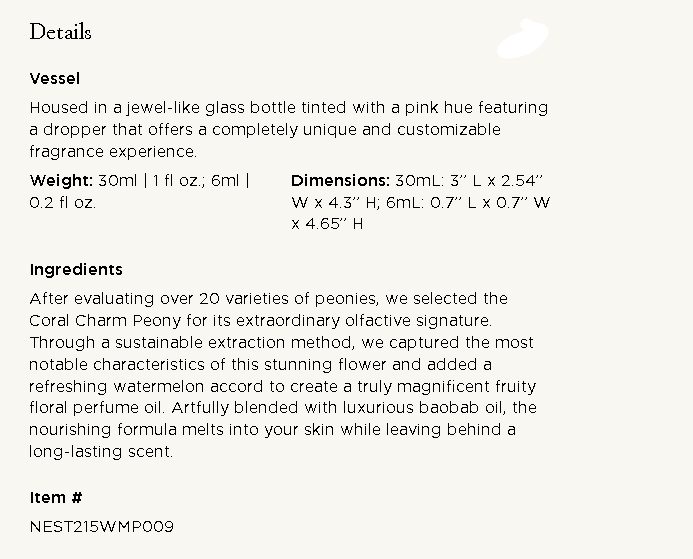Click the '30ml | 1 fl oz.' weight value

154,181
